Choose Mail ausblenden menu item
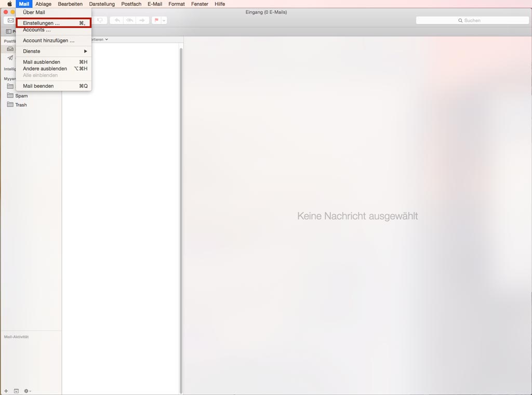The height and width of the screenshot is (395, 532). pyautogui.click(x=42, y=62)
